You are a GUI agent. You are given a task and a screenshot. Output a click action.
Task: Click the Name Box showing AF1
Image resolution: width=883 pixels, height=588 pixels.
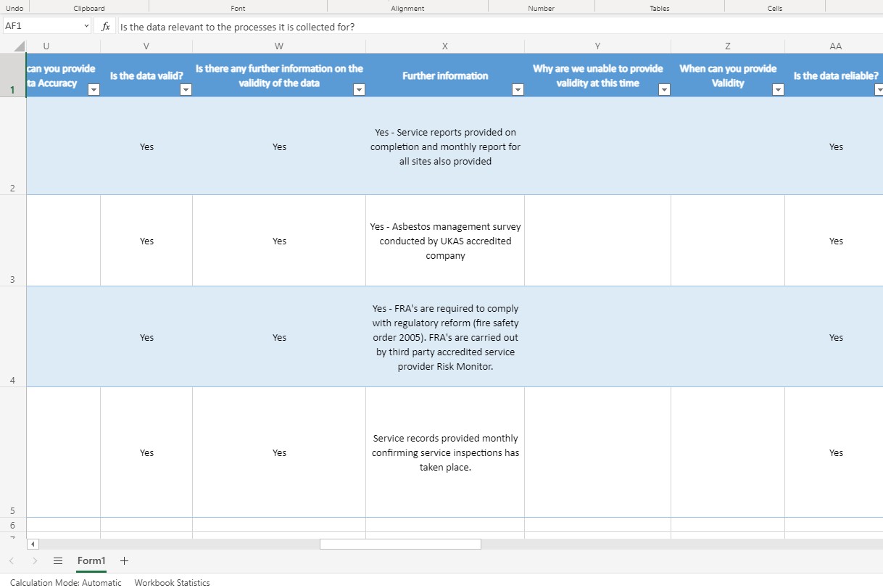click(x=42, y=26)
